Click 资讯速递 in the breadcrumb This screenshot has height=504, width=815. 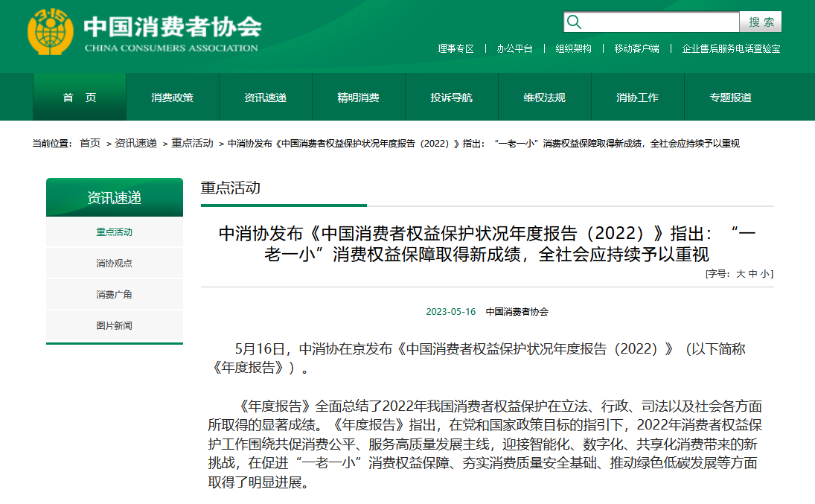click(135, 143)
